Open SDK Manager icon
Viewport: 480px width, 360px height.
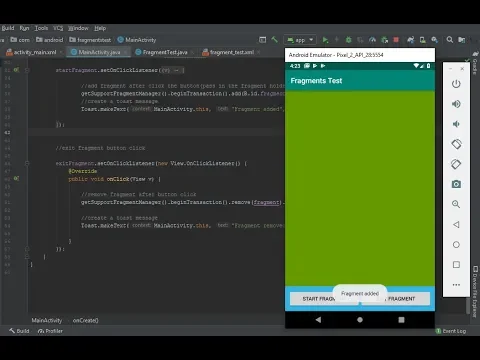pyautogui.click(x=434, y=40)
